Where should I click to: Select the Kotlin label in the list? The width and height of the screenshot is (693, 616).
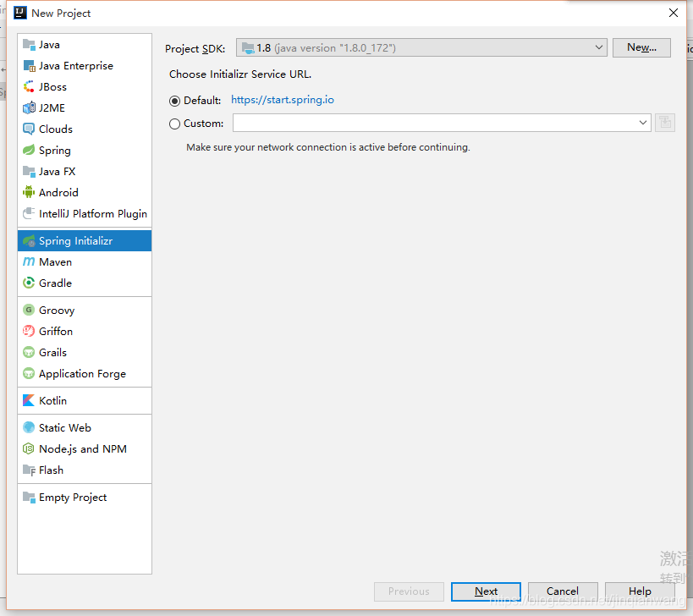click(53, 401)
